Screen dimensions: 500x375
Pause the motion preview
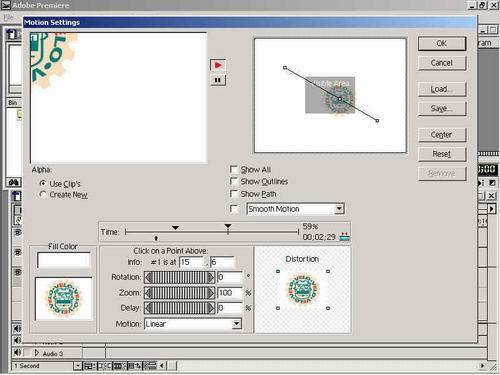[x=218, y=80]
